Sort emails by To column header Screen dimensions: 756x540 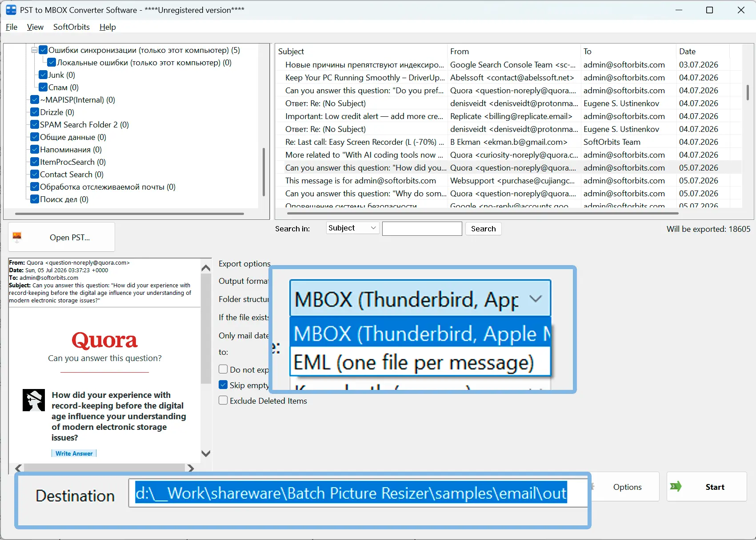point(628,52)
